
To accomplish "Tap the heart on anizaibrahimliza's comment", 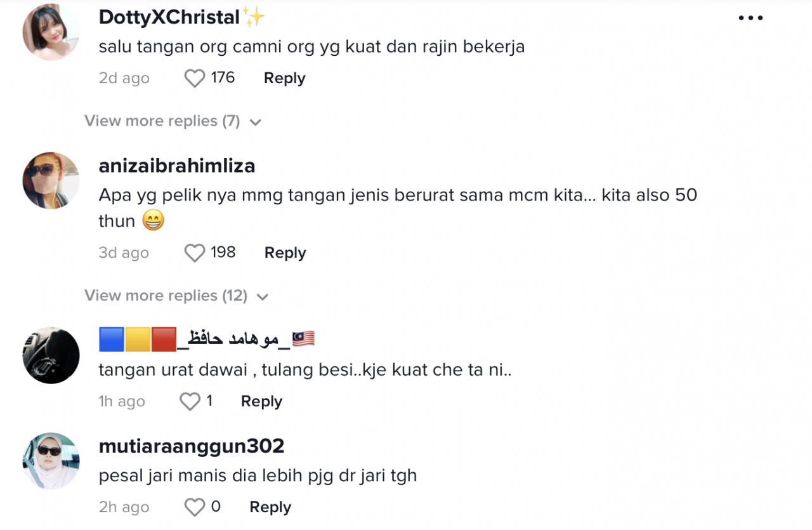I will pos(195,252).
